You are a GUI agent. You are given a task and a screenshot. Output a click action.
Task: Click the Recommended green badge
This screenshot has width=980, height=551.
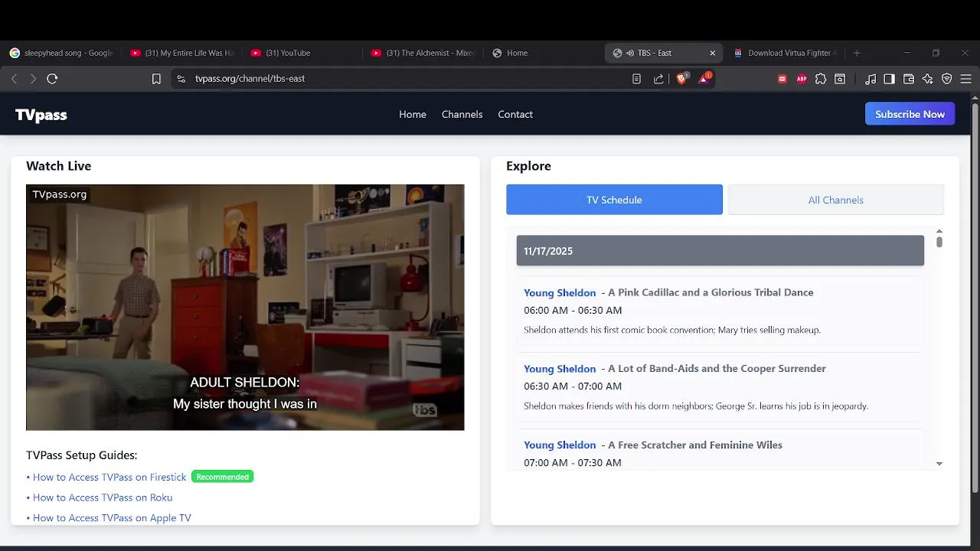pyautogui.click(x=222, y=477)
